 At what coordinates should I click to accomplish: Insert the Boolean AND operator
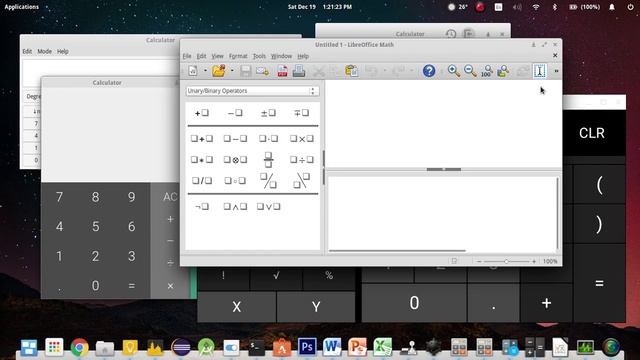235,207
